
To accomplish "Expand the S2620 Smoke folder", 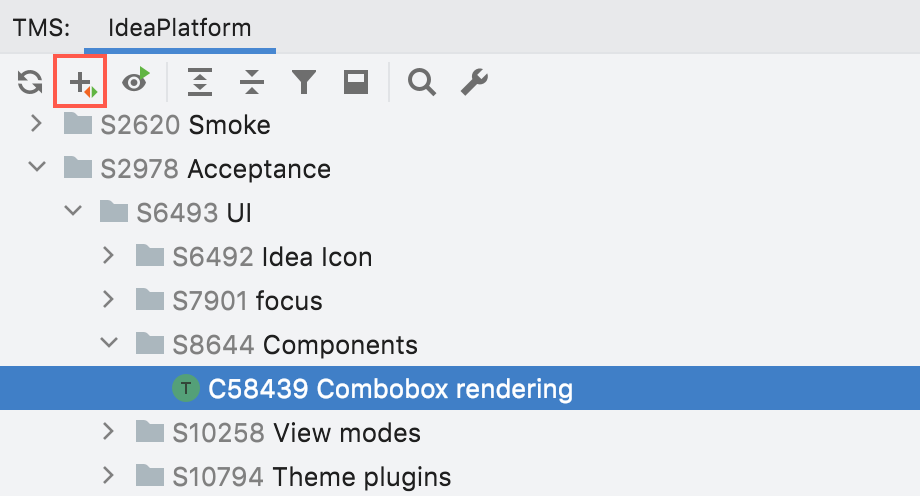I will click(x=37, y=125).
